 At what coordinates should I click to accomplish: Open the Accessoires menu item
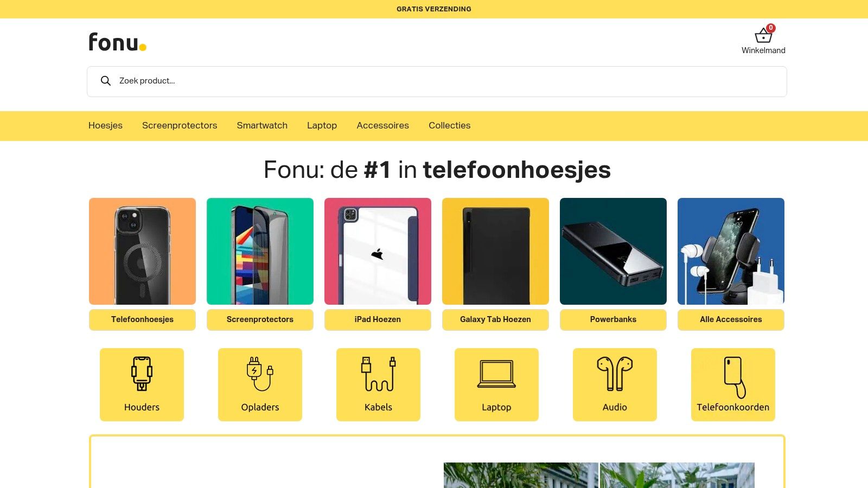382,125
